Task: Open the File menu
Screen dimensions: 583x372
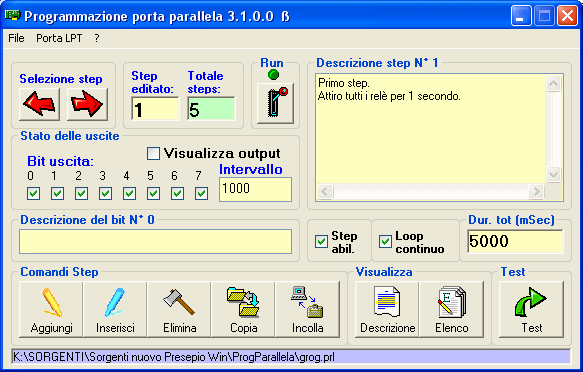Action: click(16, 38)
